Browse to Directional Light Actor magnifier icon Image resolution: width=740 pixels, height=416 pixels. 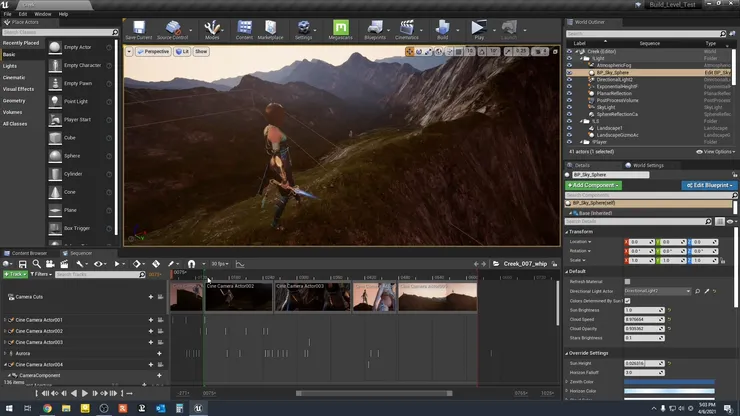pos(698,291)
